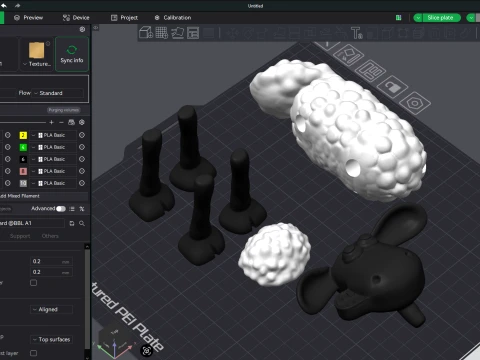
Task: Click the edit icon right of filament 2
Action: tap(82, 135)
